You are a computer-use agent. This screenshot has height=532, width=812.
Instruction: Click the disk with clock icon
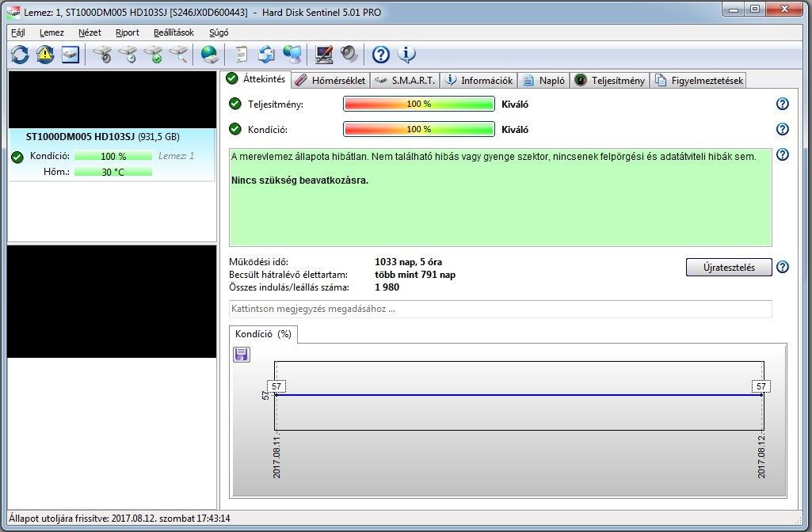click(128, 55)
